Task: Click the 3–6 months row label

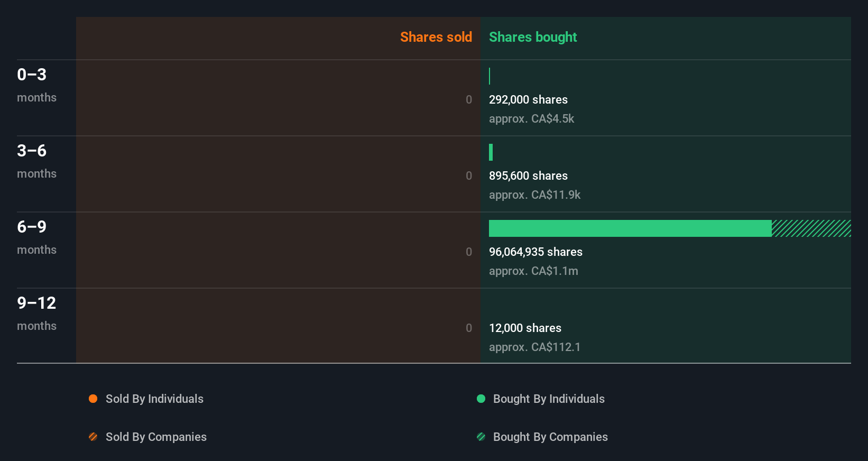Action: [x=36, y=161]
